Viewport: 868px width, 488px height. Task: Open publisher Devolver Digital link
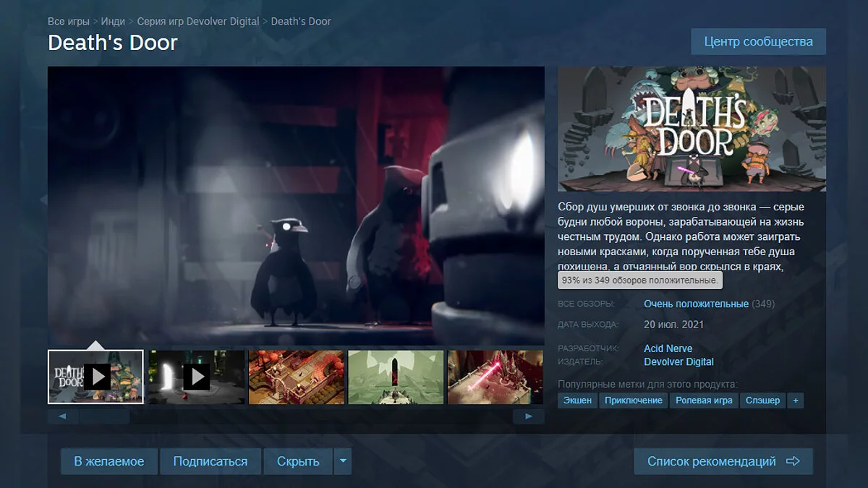click(678, 361)
